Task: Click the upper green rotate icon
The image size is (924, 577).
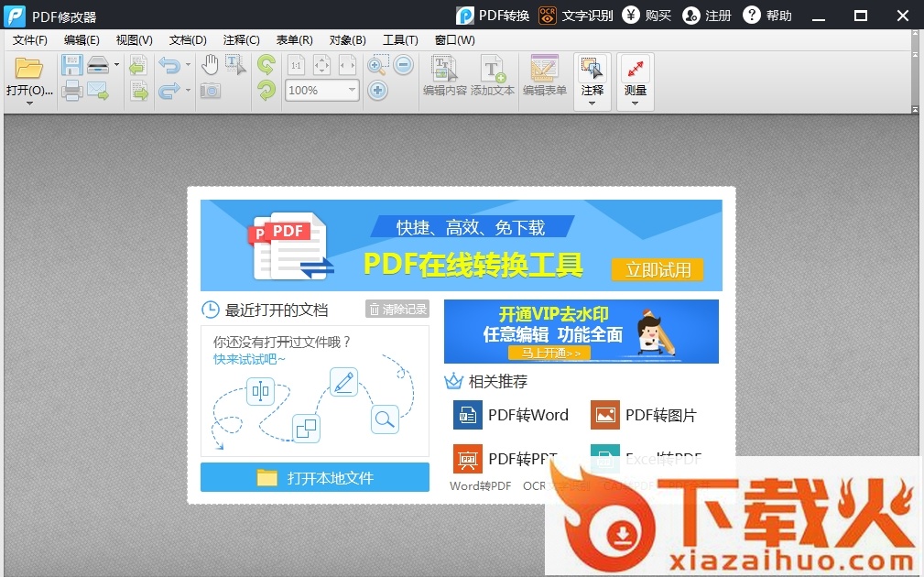Action: pos(266,65)
